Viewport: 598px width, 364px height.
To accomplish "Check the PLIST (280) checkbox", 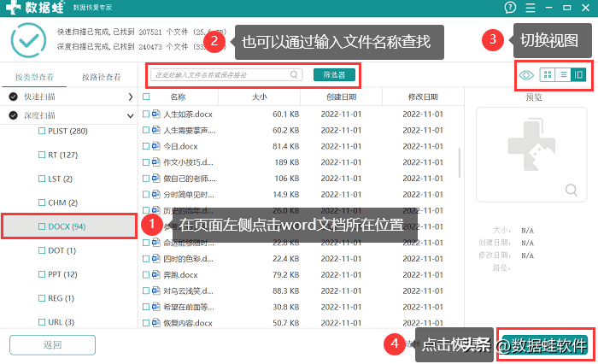I will [42, 131].
